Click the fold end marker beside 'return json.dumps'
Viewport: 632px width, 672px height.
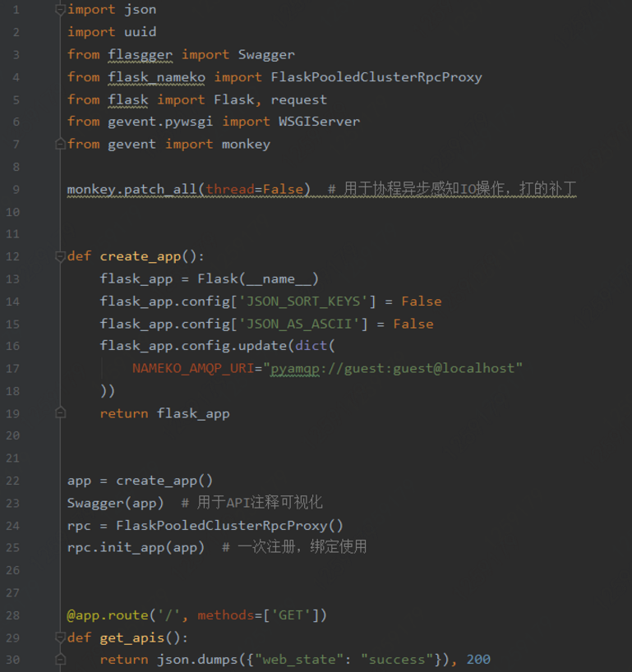coord(60,659)
